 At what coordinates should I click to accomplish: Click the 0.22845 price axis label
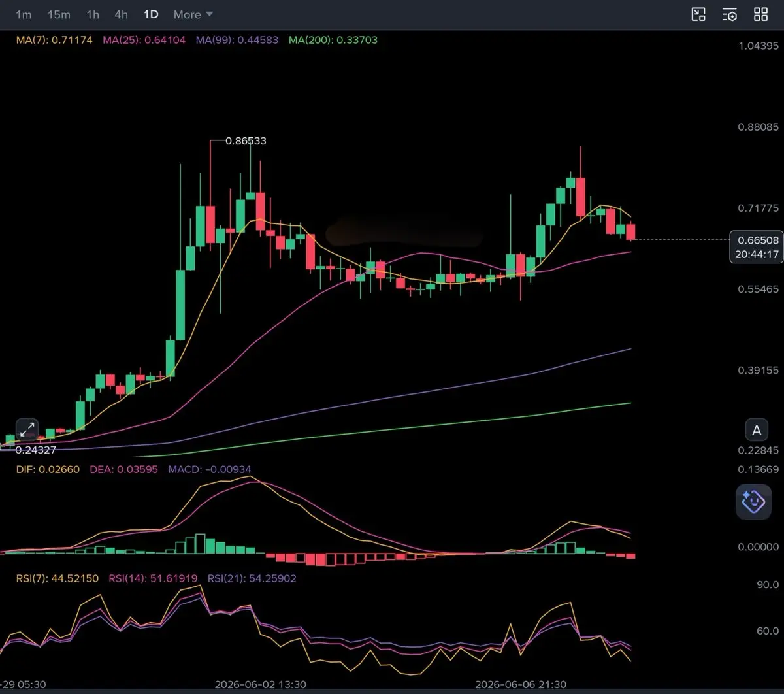click(x=758, y=450)
